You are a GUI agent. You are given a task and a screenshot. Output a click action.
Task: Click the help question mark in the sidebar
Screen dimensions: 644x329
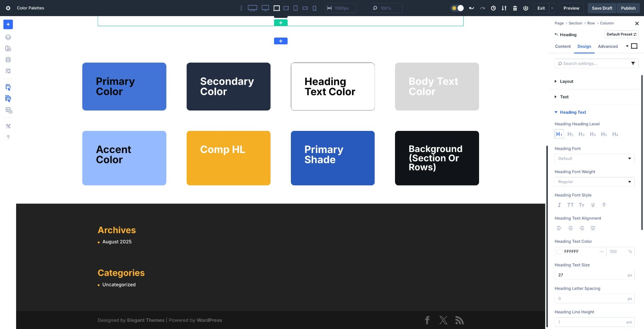point(8,137)
